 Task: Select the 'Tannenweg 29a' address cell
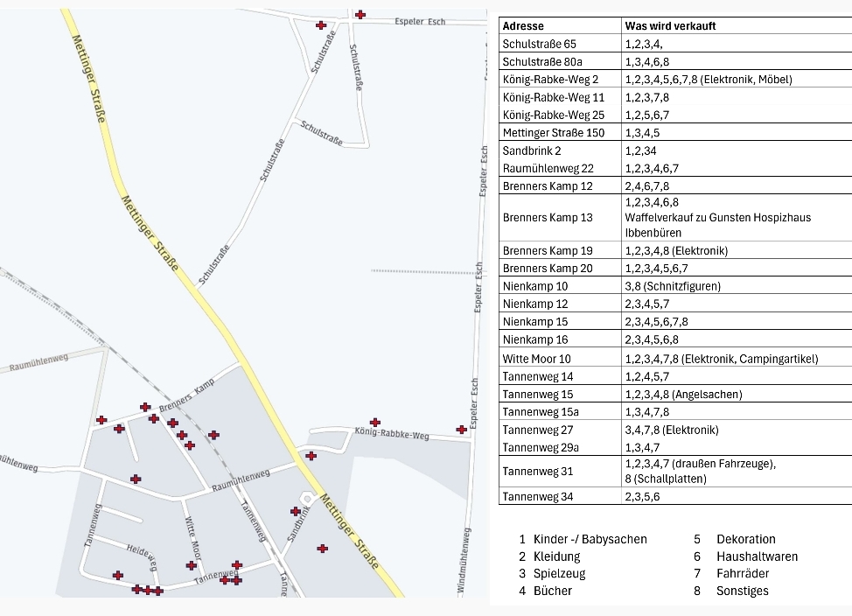click(560, 447)
